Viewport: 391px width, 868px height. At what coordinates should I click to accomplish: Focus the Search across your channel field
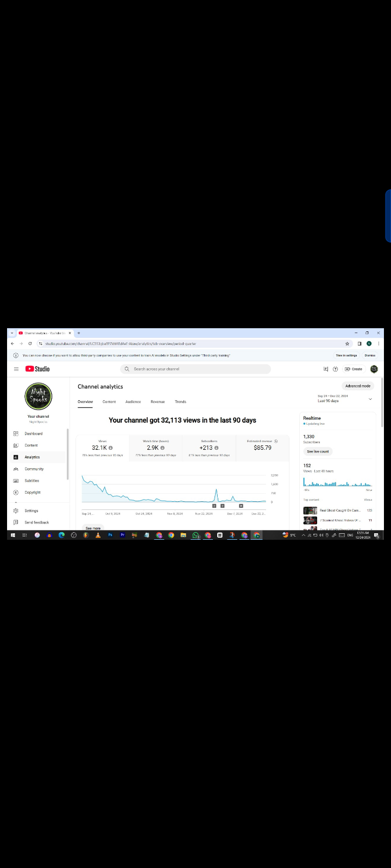click(195, 369)
